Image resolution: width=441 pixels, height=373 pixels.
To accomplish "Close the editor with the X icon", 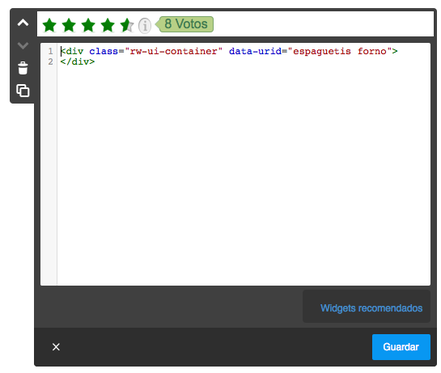I will tap(56, 347).
